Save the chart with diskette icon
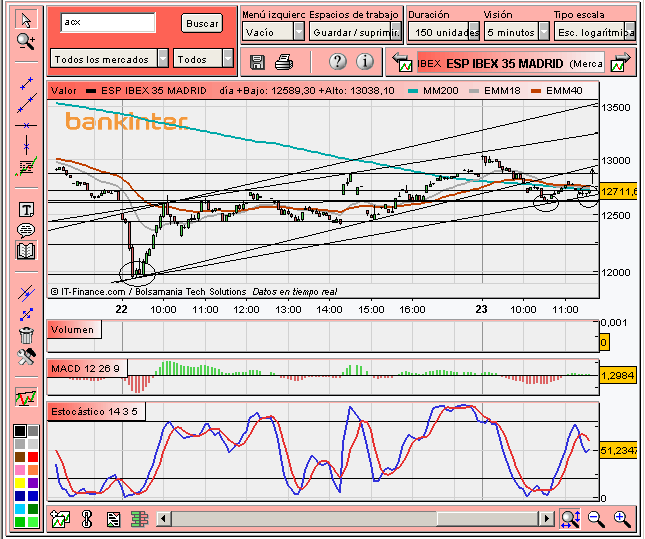The image size is (645, 539). tap(258, 62)
